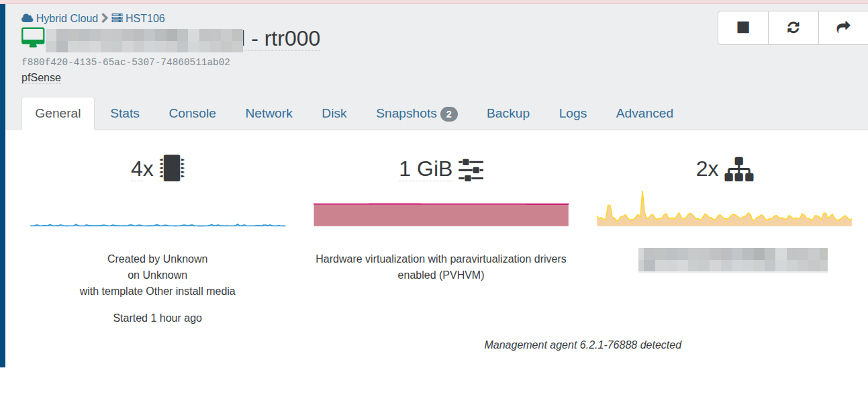This screenshot has width=868, height=403.
Task: Click the Migrate VM arrow icon
Action: [x=843, y=28]
